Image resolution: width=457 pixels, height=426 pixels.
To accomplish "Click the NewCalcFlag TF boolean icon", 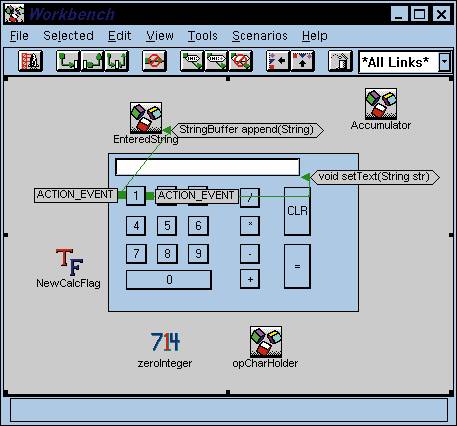I will [x=69, y=262].
